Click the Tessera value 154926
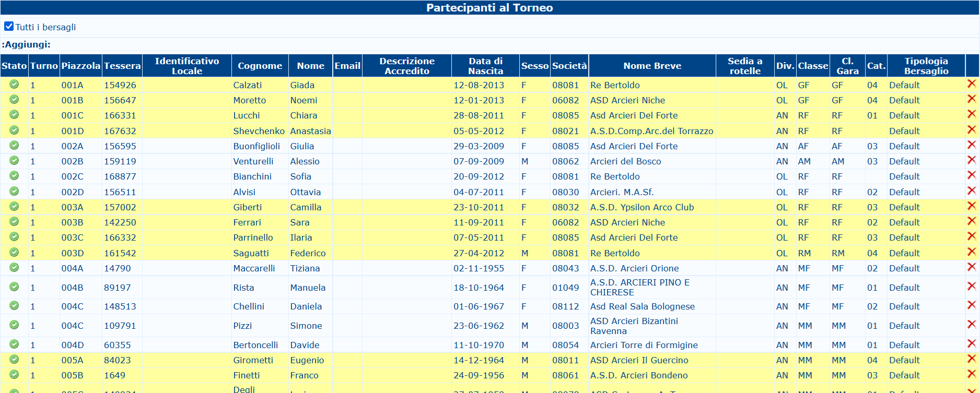This screenshot has width=980, height=393. [120, 85]
